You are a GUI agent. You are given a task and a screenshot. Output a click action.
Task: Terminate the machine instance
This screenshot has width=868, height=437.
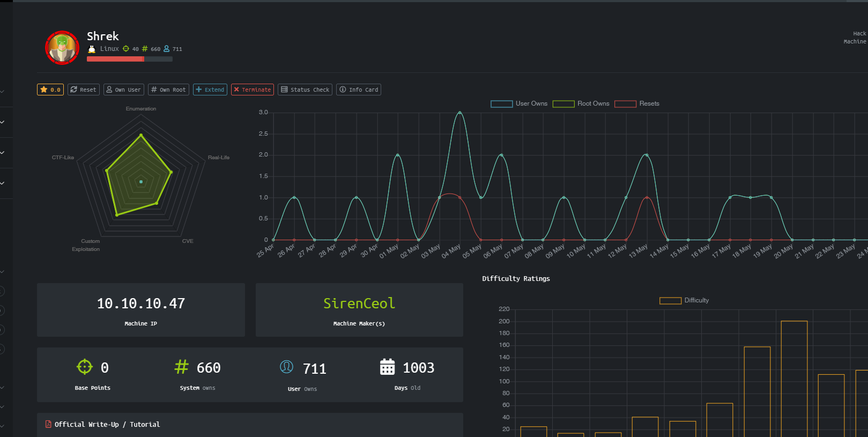253,90
